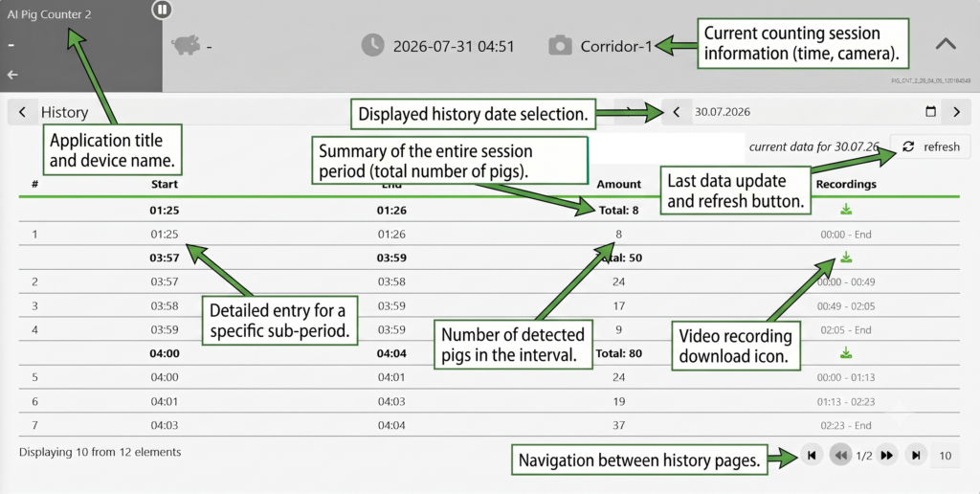Click end time 04:01 in row 5
The width and height of the screenshot is (980, 494).
click(x=391, y=377)
